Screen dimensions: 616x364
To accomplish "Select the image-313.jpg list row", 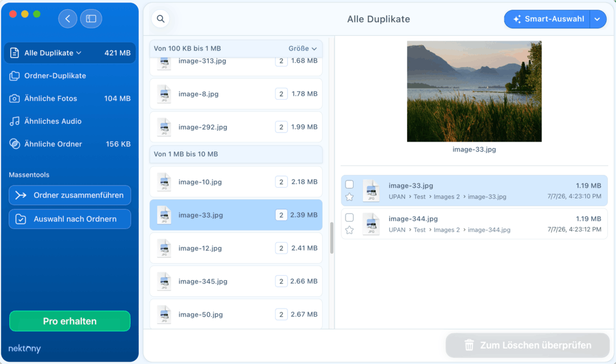I will 236,65.
